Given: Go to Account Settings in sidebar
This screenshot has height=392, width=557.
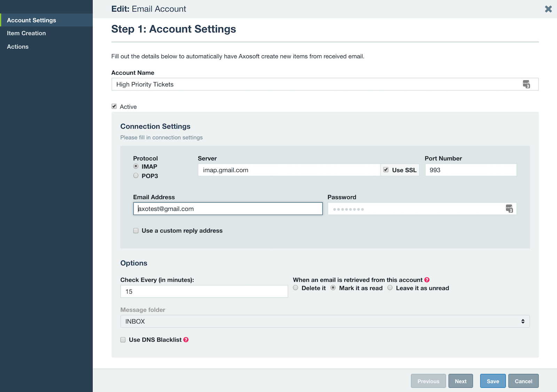Looking at the screenshot, I should [x=46, y=20].
